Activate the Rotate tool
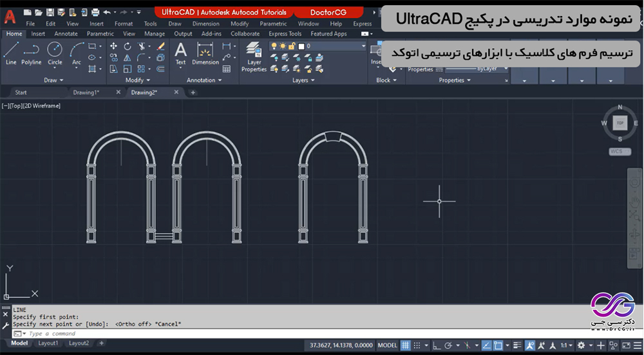Screen dimensions: 644x355 click(128, 46)
